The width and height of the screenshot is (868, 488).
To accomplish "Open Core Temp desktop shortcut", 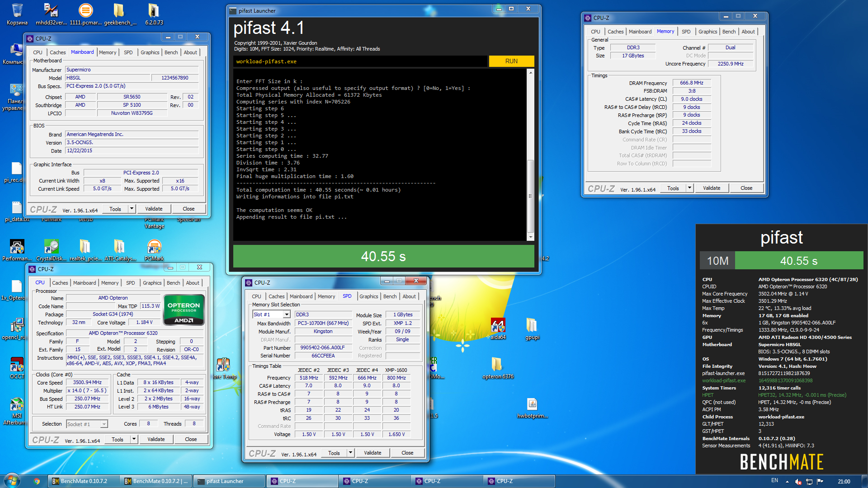I will click(225, 368).
